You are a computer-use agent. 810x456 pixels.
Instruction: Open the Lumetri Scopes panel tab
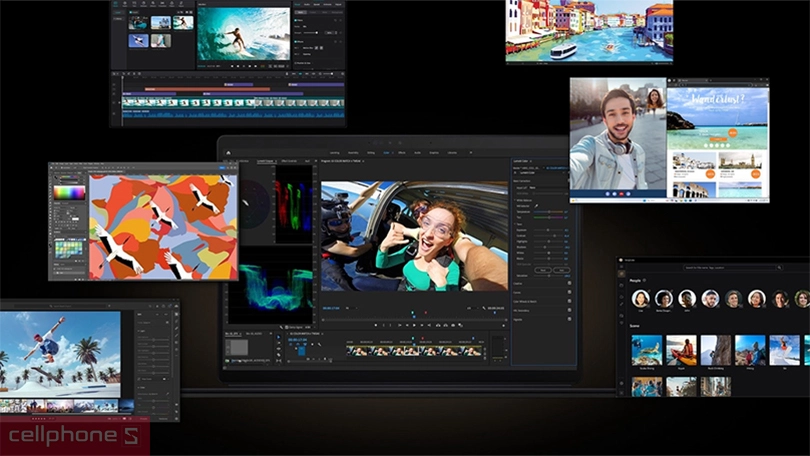pyautogui.click(x=266, y=161)
